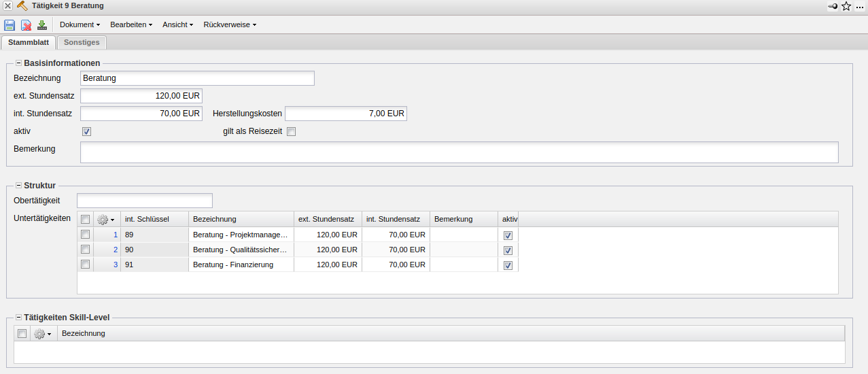Select the row checkbox for Beratung - Finanzierung

coord(85,265)
